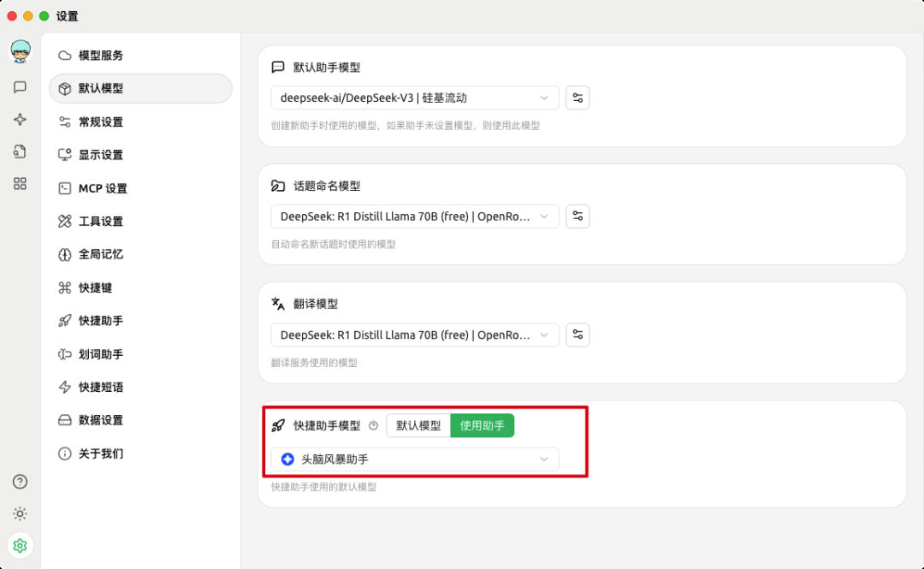Click the cloud icon beside 模型服务
924x569 pixels.
[65, 56]
